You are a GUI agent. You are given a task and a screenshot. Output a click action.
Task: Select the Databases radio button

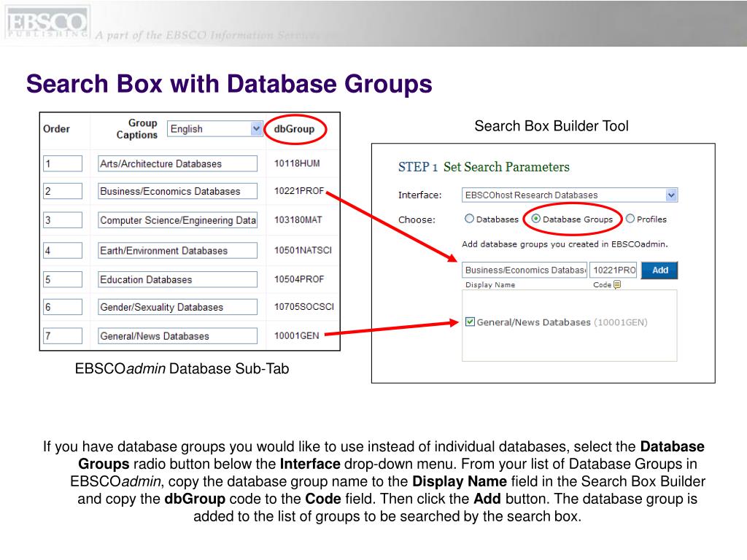[x=469, y=219]
